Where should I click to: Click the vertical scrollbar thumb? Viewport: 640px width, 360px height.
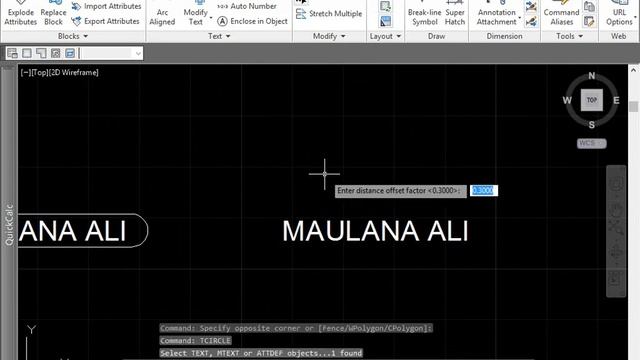coord(633,106)
